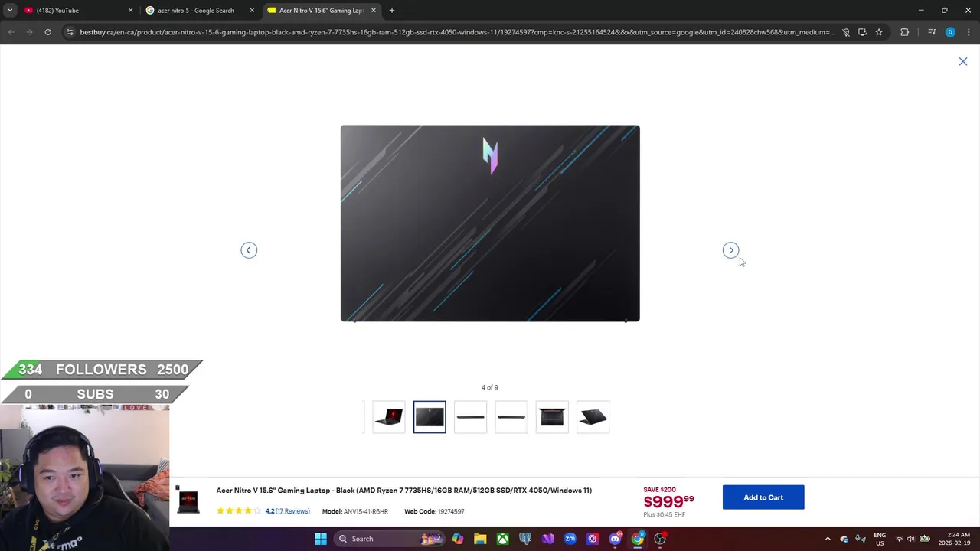This screenshot has height=551, width=980.
Task: Click the Plus $0.45 EHF text
Action: [x=665, y=515]
